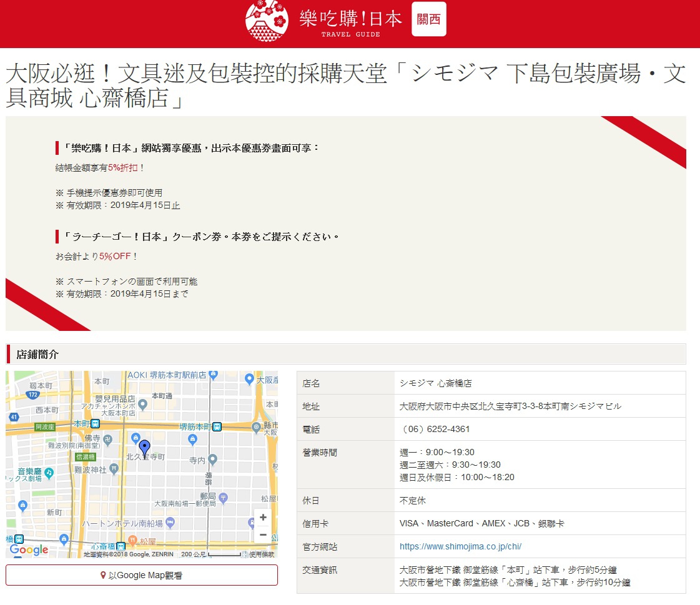This screenshot has width=700, height=605.
Task: Select the 週一:9:00~19:30 hours line
Action: pos(437,452)
